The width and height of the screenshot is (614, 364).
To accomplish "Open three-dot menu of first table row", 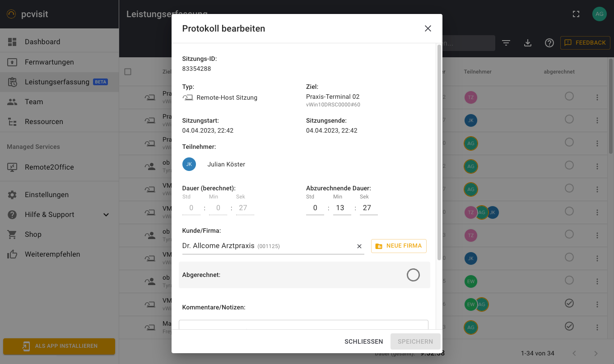I will point(597,97).
